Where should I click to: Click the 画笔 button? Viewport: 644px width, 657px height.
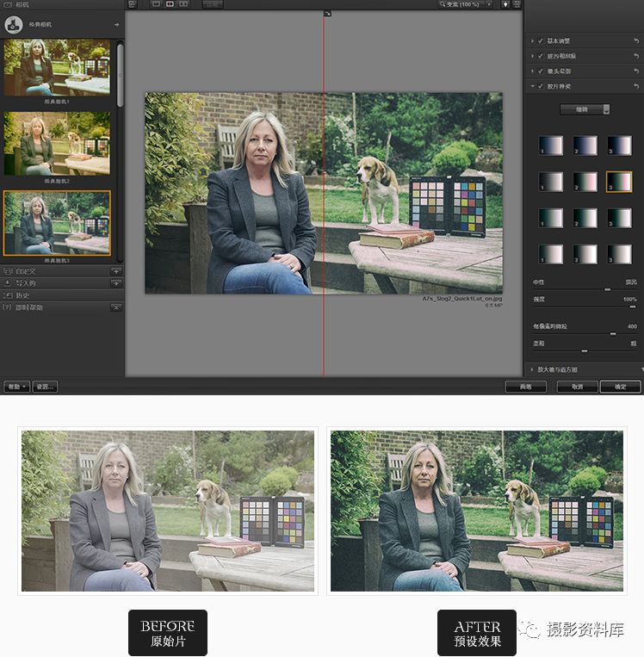tap(525, 387)
